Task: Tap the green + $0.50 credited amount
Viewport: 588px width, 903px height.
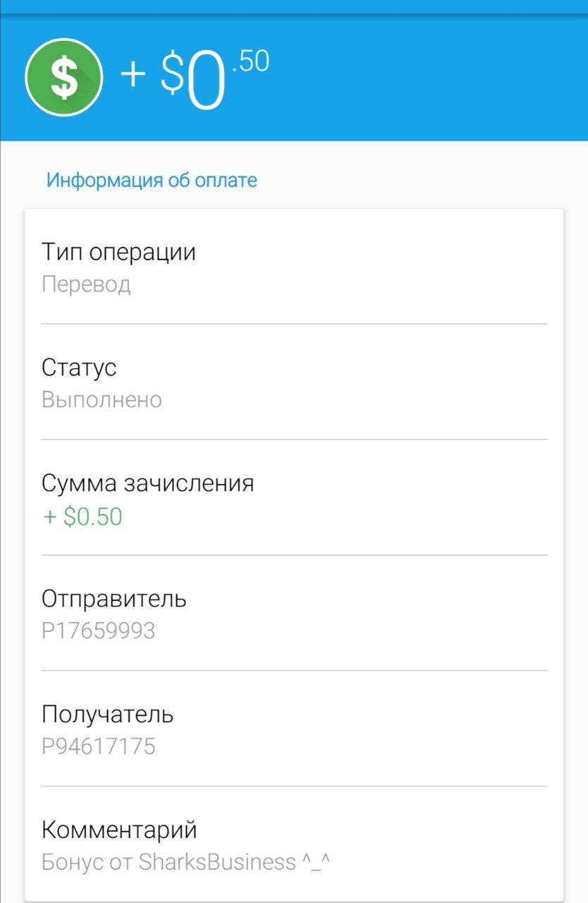Action: click(82, 516)
